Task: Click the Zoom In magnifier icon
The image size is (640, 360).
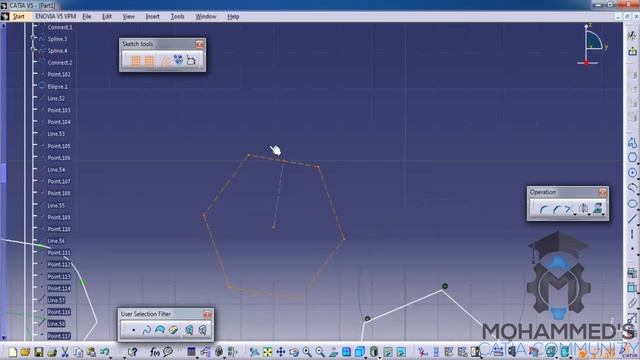Action: (x=307, y=352)
